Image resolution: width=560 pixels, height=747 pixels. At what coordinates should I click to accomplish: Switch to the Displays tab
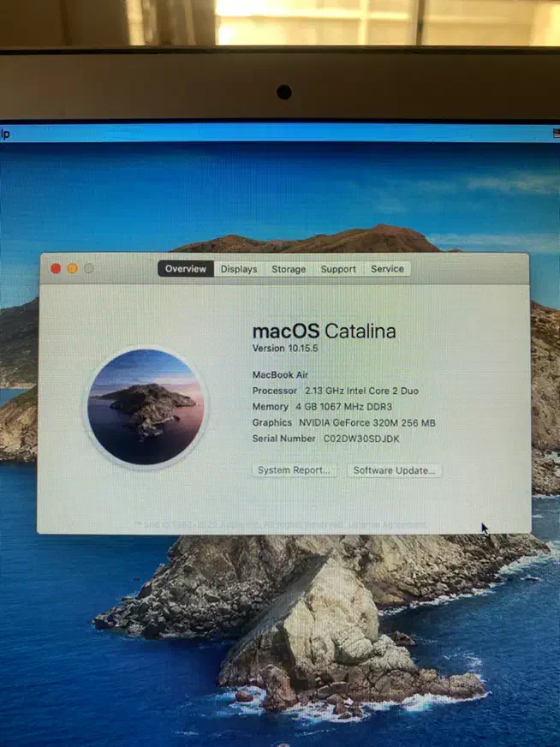[239, 269]
